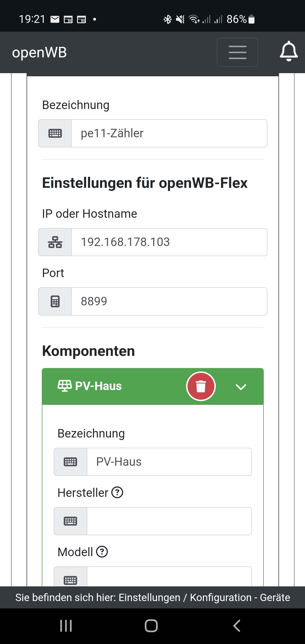The width and height of the screenshot is (305, 644).
Task: Tap the network icon beside IP field
Action: [55, 242]
